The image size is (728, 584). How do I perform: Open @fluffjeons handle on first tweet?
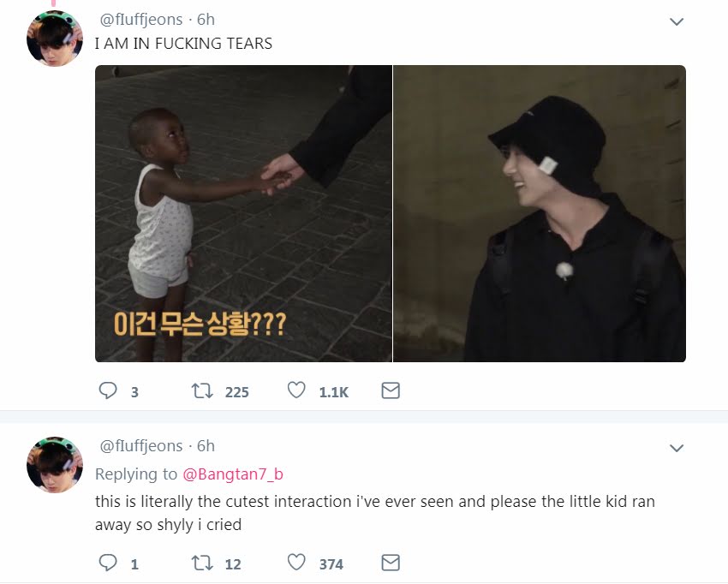coord(141,20)
